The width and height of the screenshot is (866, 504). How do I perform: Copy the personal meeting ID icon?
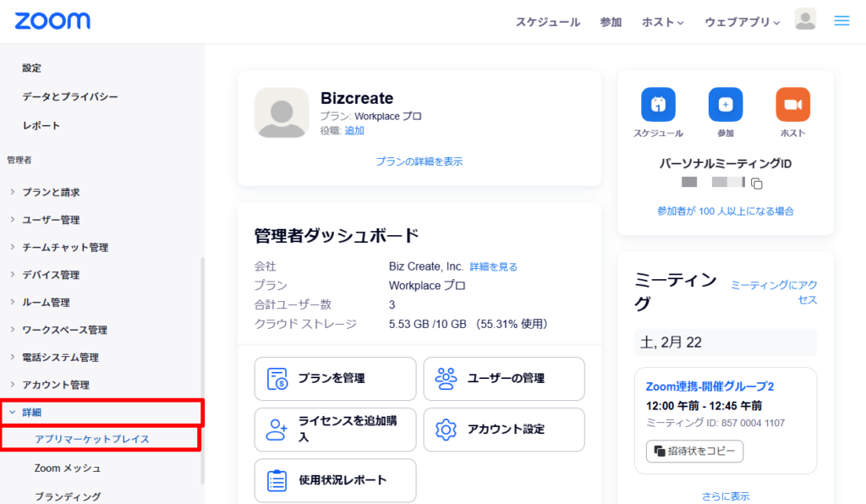(x=757, y=184)
